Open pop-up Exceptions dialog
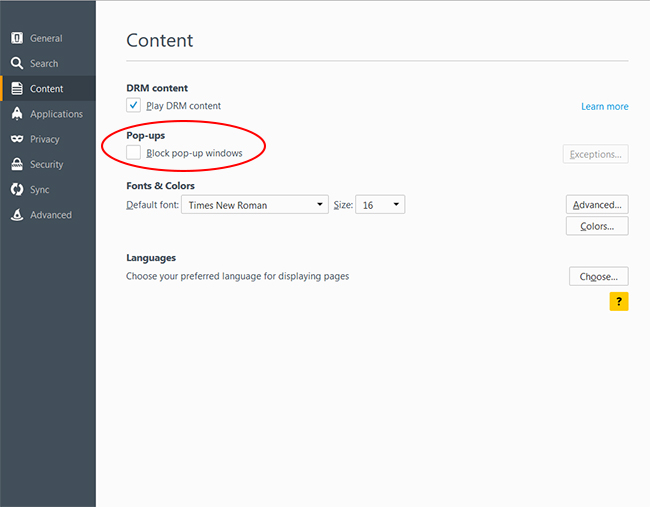 (x=595, y=154)
